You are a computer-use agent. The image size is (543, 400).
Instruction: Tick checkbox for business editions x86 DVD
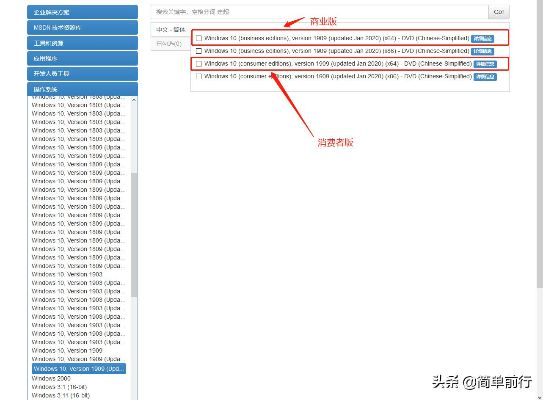coord(199,51)
